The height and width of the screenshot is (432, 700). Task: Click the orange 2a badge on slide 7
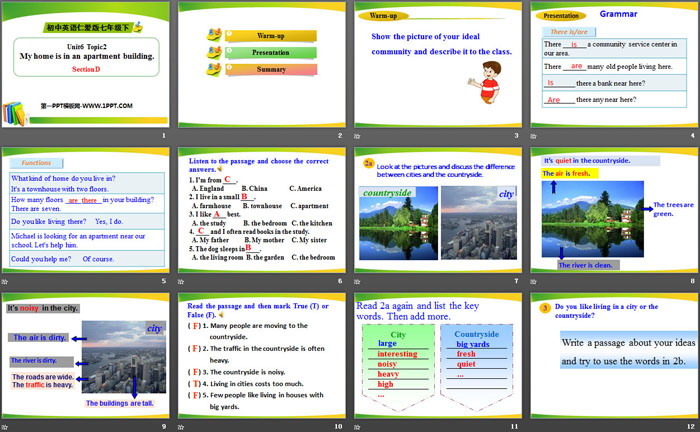coord(368,162)
